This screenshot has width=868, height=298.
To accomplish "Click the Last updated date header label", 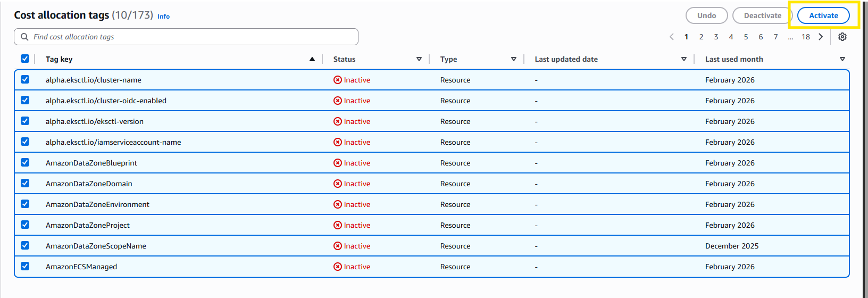I will (566, 59).
